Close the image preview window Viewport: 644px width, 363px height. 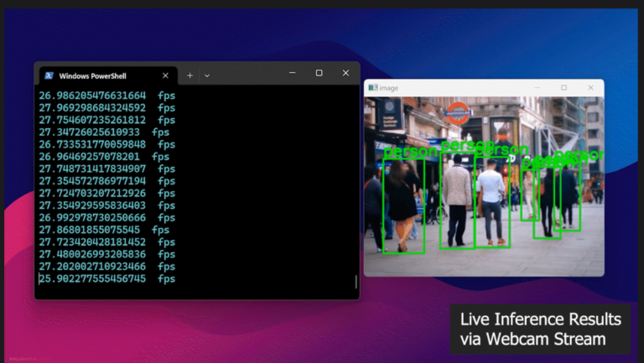(589, 88)
